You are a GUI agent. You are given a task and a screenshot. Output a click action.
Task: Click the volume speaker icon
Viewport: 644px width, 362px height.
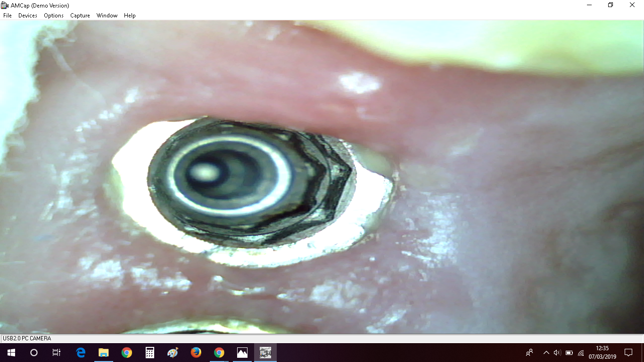pos(557,353)
